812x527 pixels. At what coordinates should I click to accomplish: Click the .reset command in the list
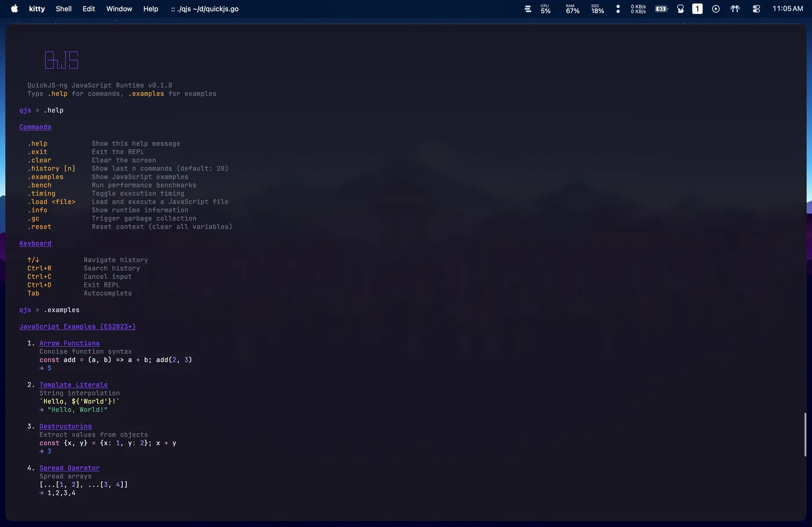[x=39, y=227]
